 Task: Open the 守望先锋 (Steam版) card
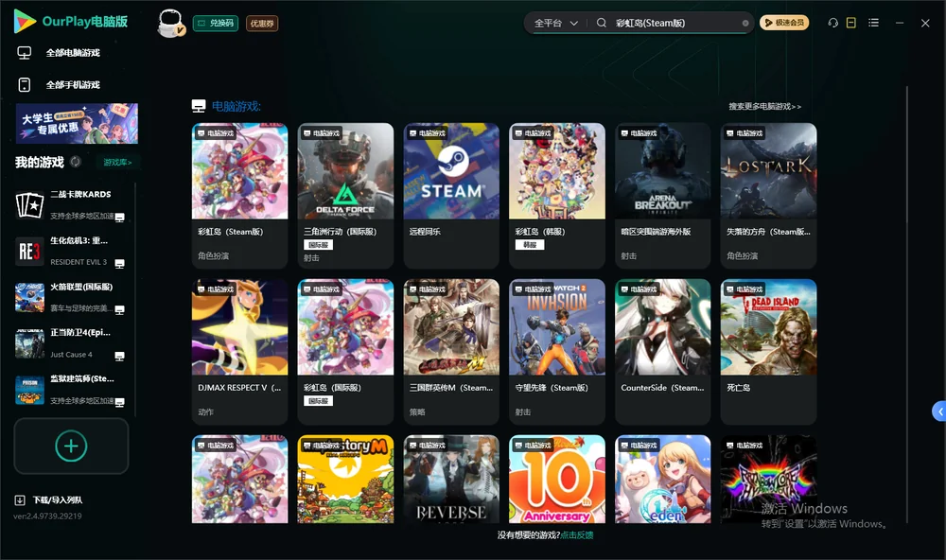click(x=557, y=352)
